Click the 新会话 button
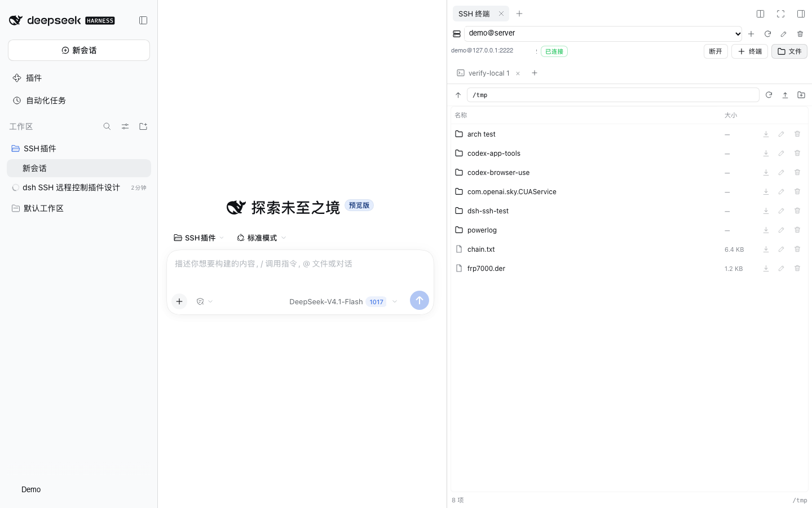Viewport: 812px width, 508px height. pos(79,50)
